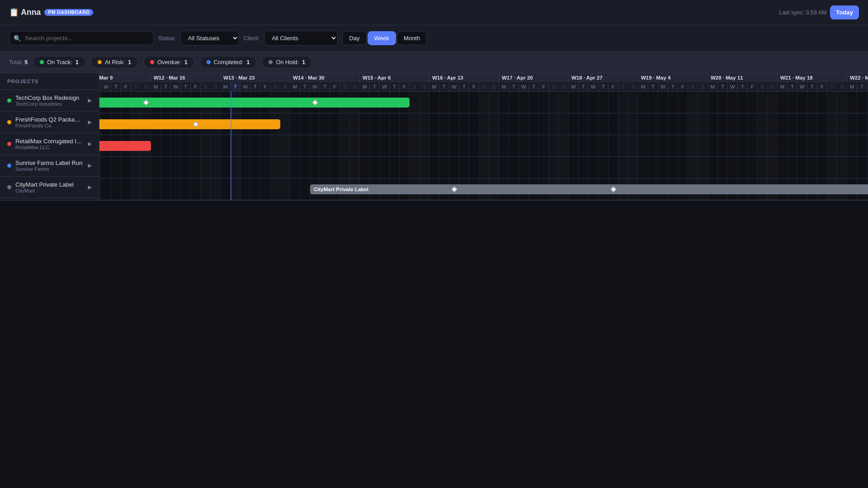The width and height of the screenshot is (868, 488).
Task: Jump to Today
Action: pos(844,13)
